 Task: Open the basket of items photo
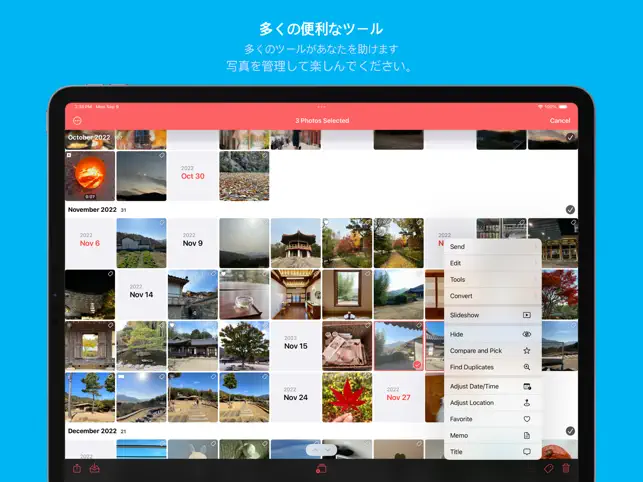click(x=347, y=346)
